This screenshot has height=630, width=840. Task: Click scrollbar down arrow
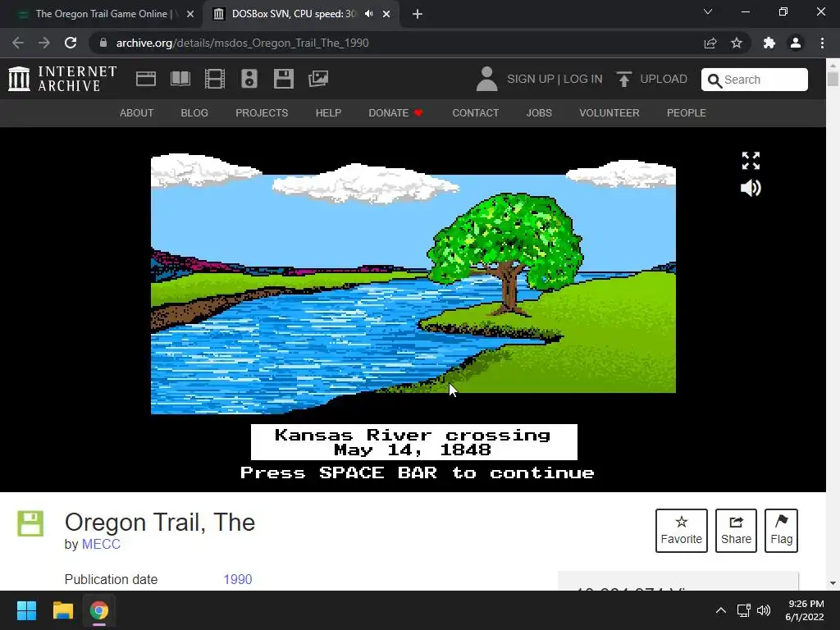[833, 583]
